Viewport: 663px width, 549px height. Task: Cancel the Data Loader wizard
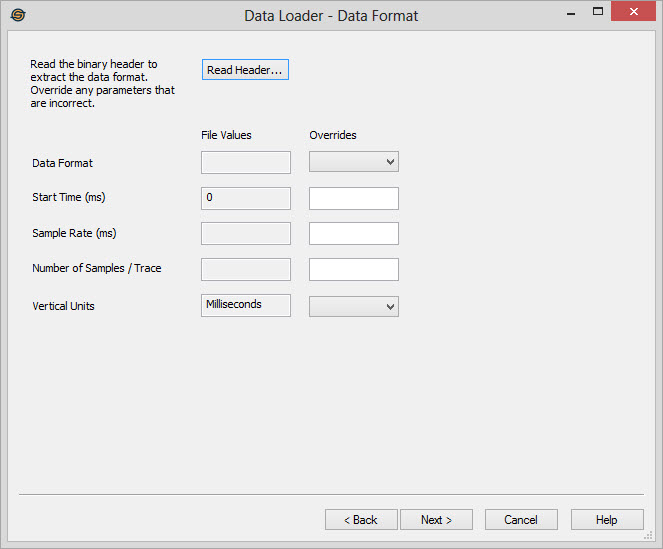521,520
